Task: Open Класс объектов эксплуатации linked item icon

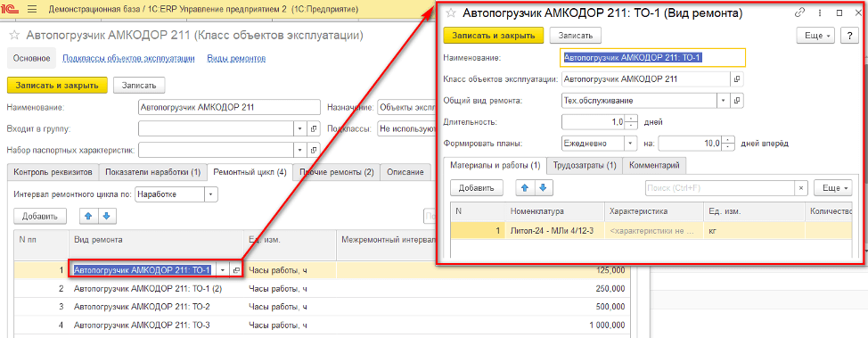Action: (737, 79)
